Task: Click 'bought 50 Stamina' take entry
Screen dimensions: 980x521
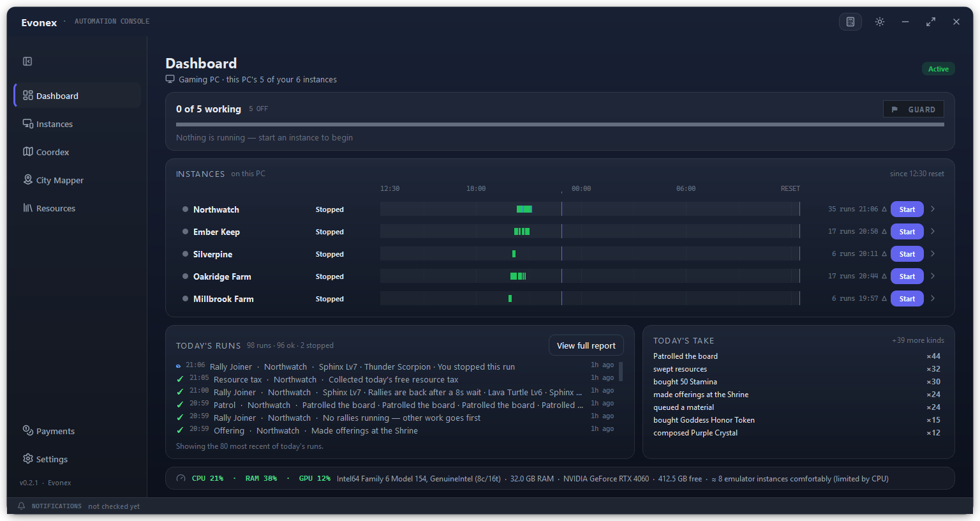Action: (685, 382)
